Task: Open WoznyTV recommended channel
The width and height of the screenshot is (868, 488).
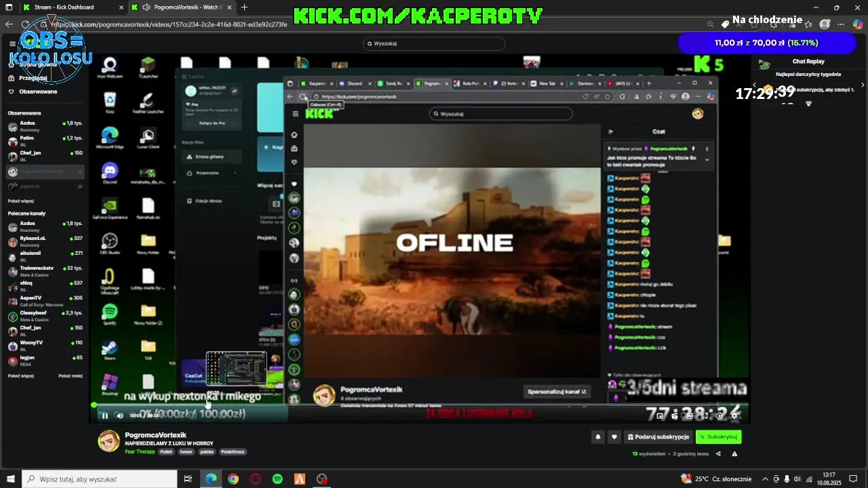Action: (45, 346)
